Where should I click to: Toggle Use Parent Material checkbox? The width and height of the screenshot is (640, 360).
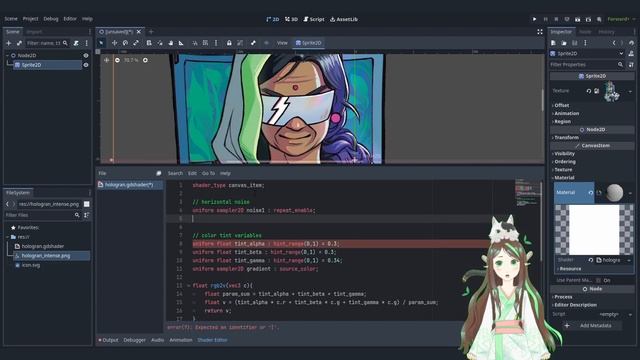point(598,280)
